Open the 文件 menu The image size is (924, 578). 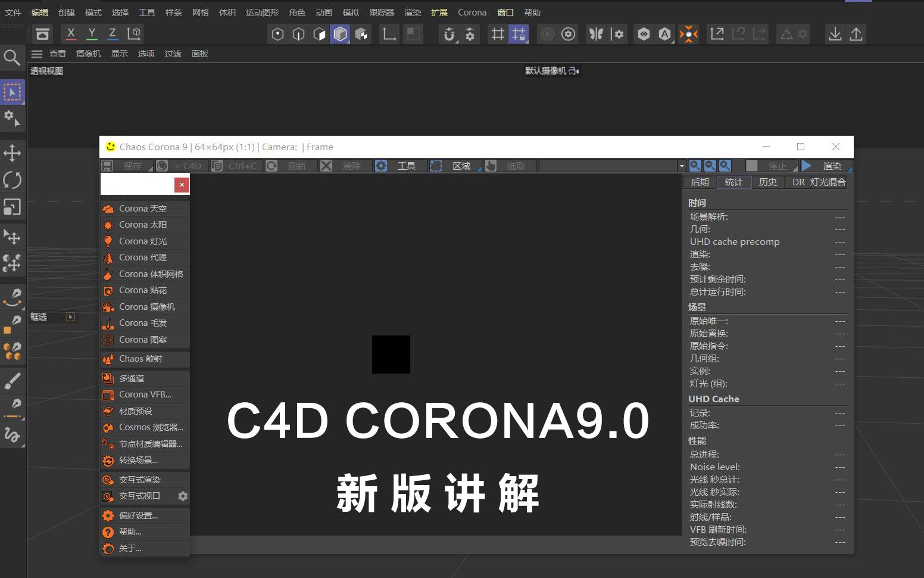[x=13, y=13]
